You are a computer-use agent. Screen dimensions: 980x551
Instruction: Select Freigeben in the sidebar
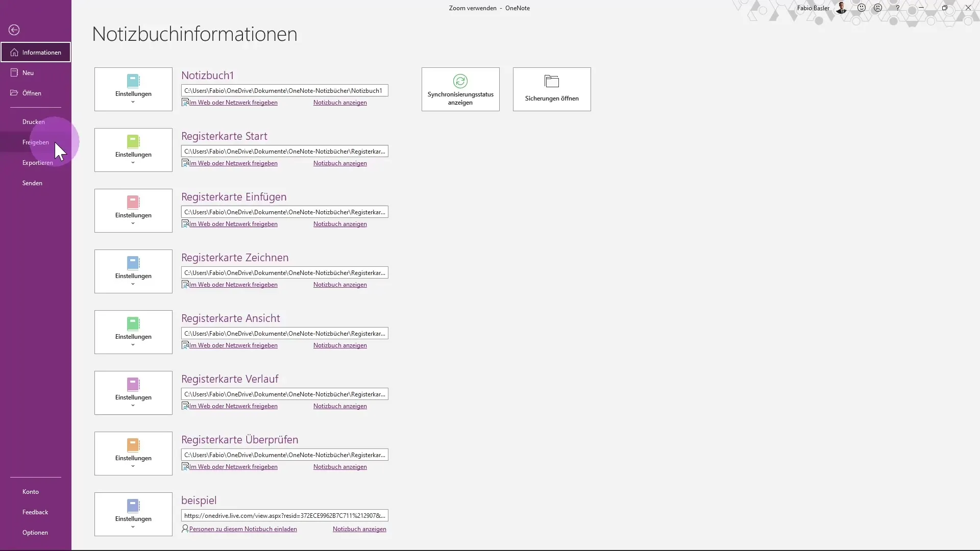[36, 142]
